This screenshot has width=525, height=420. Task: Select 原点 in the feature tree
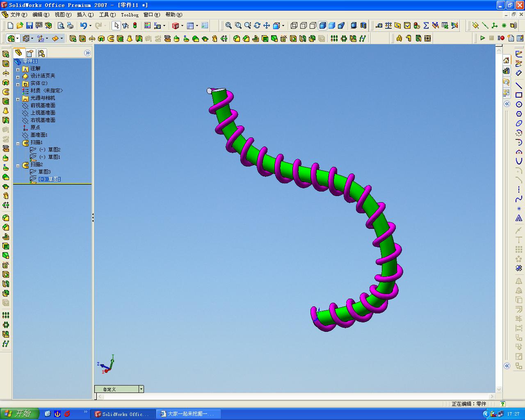35,128
